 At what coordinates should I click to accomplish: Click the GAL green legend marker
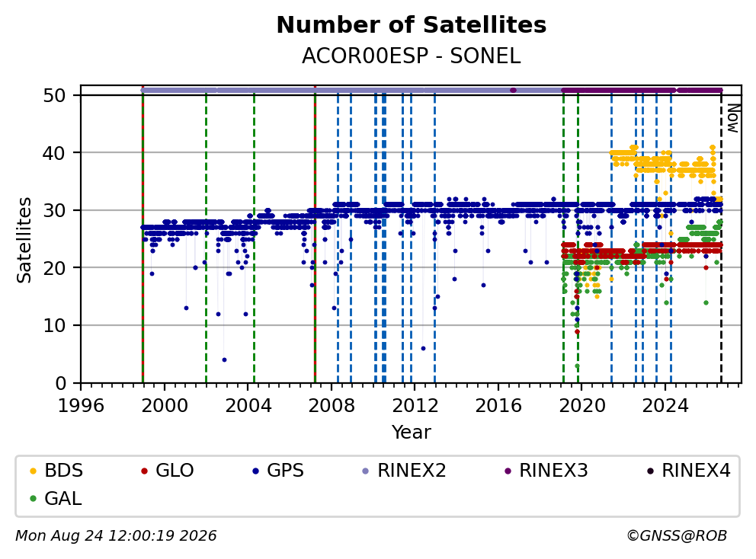(x=33, y=499)
